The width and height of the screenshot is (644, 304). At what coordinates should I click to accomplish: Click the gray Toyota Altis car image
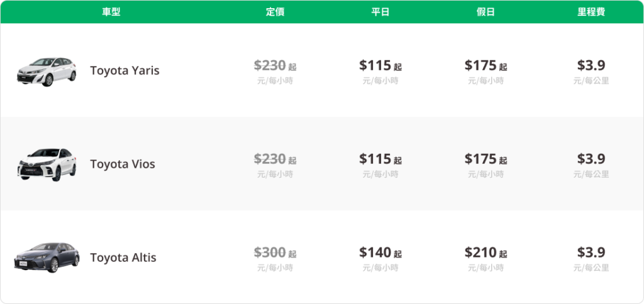[47, 257]
